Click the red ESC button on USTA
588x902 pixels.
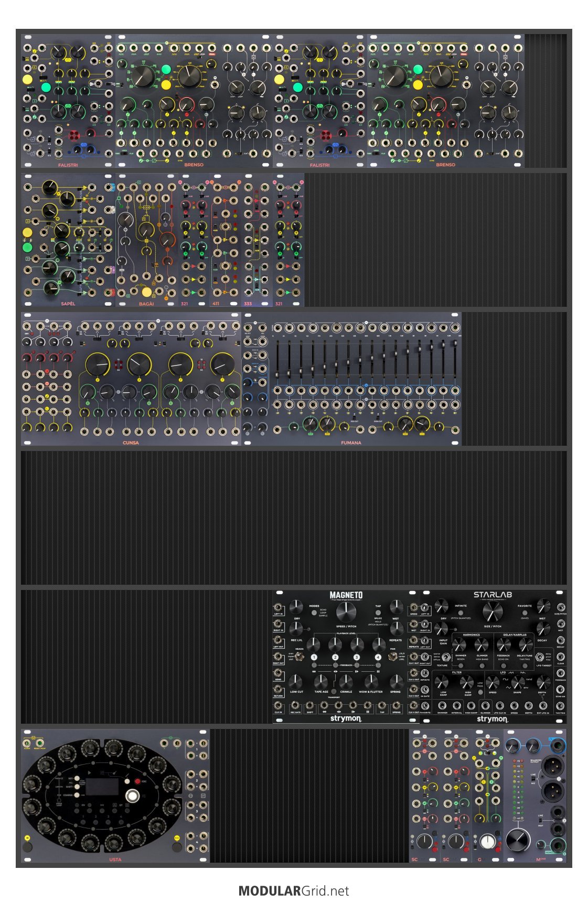click(137, 781)
